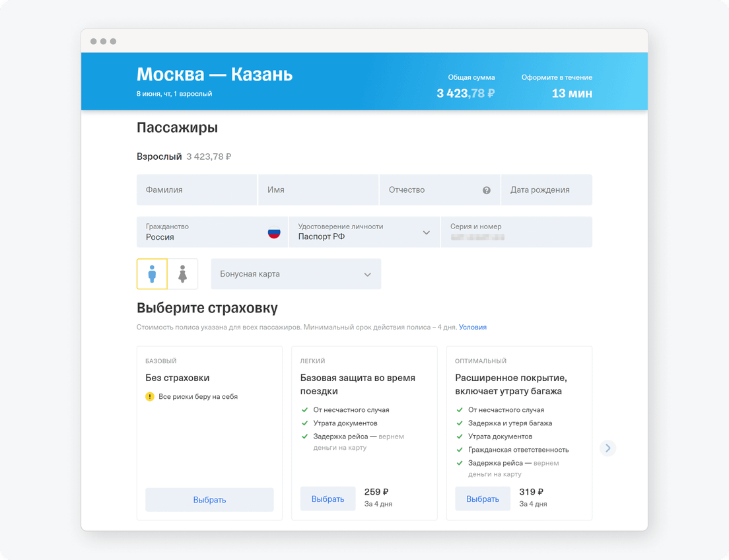Click the Москва — Казань heading
The height and width of the screenshot is (560, 729).
click(215, 75)
